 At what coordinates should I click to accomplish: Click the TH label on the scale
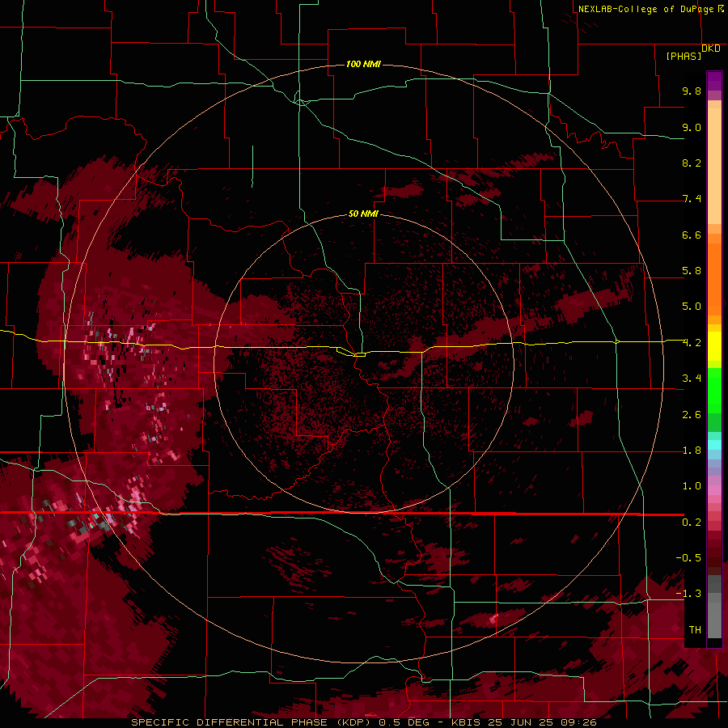point(695,630)
